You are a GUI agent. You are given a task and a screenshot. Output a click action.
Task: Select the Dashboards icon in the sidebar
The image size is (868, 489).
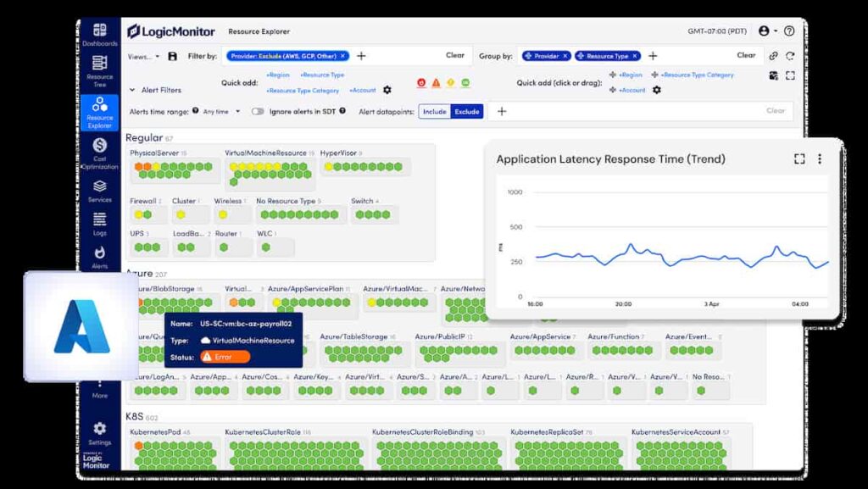click(x=100, y=30)
